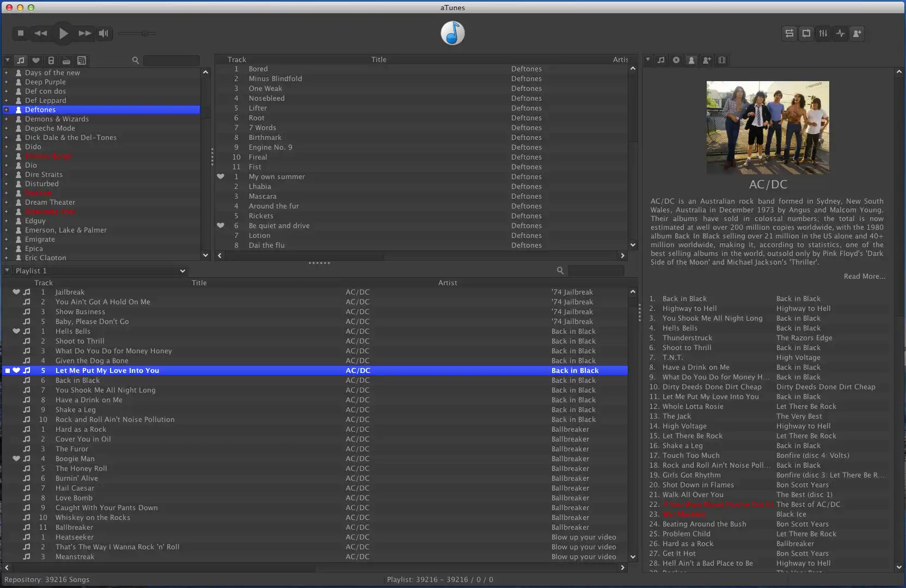Click the volume slider handle
Screen dimensions: 906x588
145,33
